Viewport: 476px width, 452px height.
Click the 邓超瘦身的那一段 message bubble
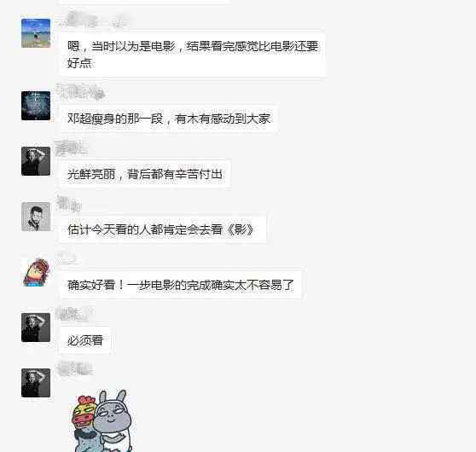point(169,119)
